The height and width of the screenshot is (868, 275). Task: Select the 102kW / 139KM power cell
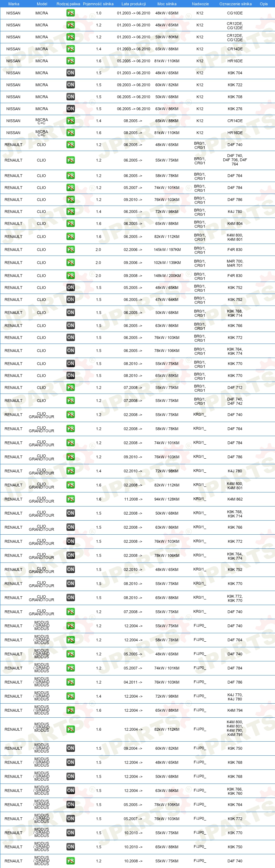167,263
